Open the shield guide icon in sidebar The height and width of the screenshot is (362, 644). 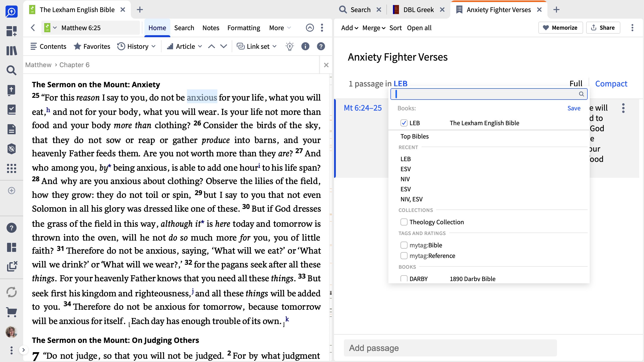(x=11, y=149)
